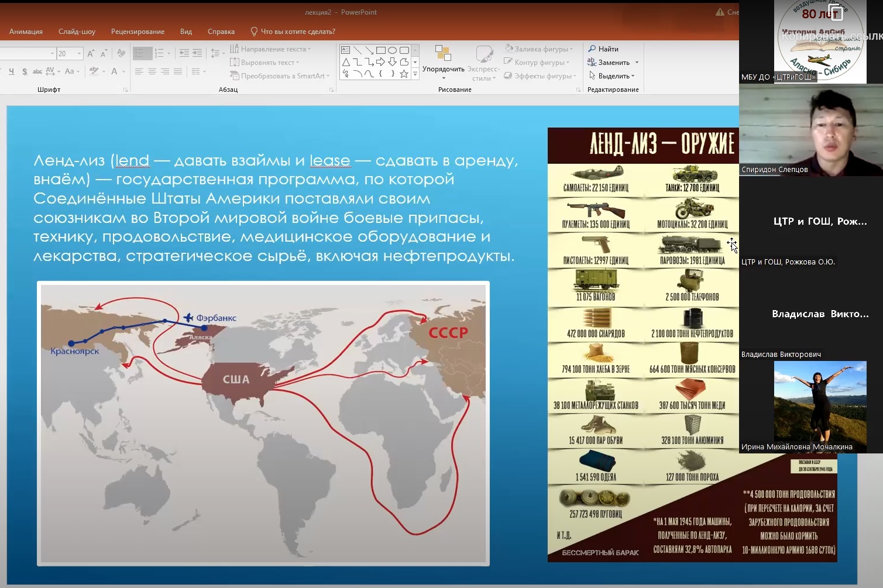Select the Down Arrow shape

(392, 62)
